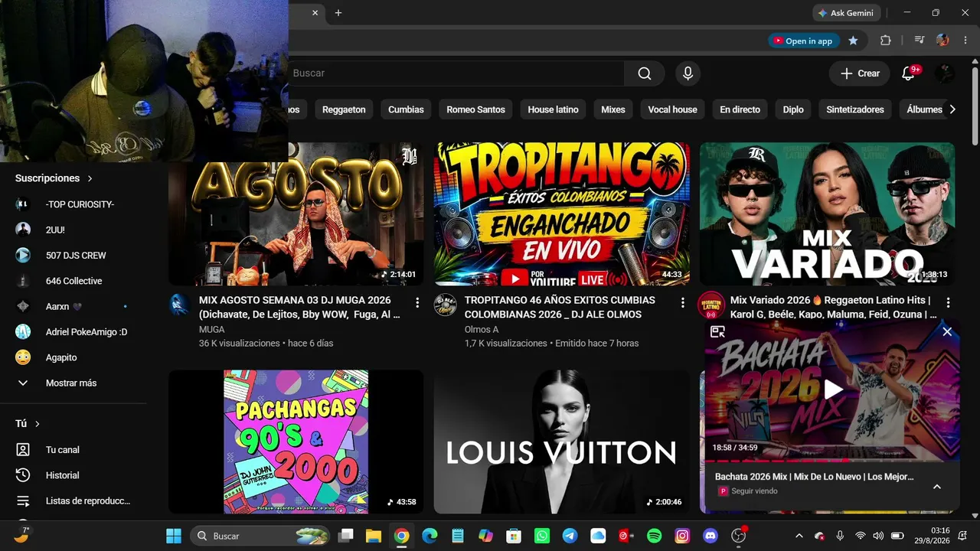Open the Olmos A channel avatar
The width and height of the screenshot is (980, 551).
[446, 305]
